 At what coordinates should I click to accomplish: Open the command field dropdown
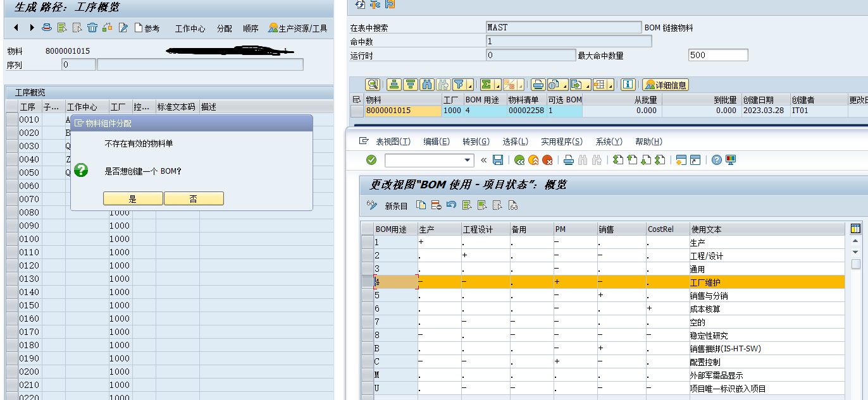click(468, 160)
